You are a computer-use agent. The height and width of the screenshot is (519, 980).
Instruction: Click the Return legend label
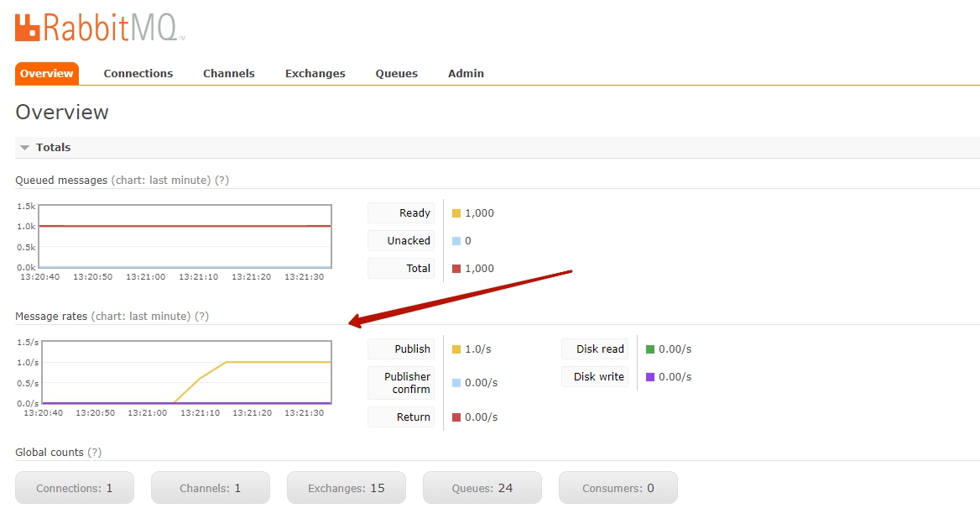pyautogui.click(x=401, y=417)
